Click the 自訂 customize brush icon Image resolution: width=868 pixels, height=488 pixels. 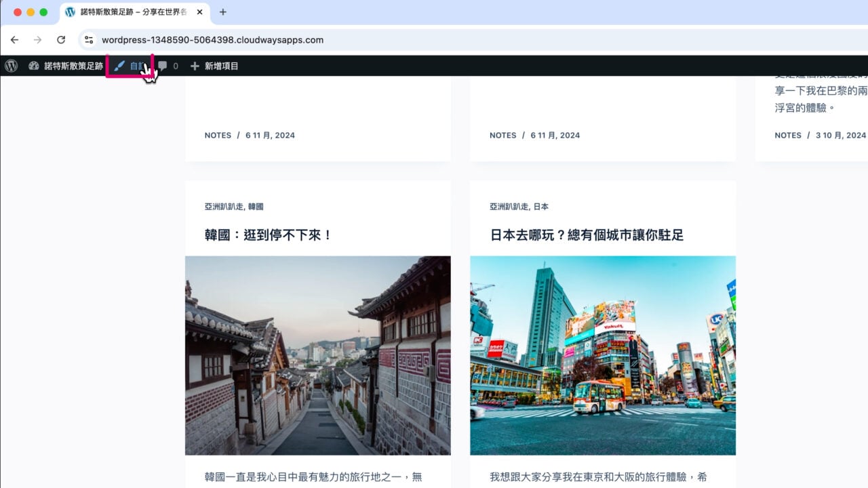119,66
